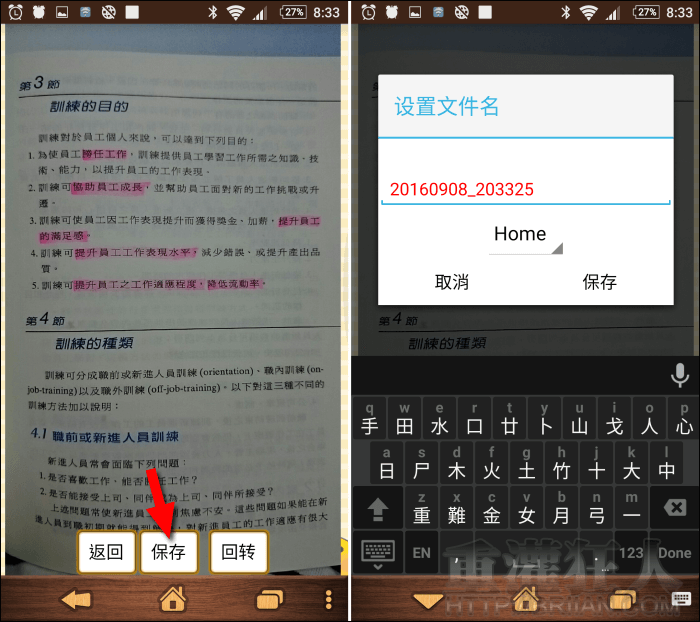
Task: Tap the keyboard switcher icon beside EN
Action: (378, 552)
